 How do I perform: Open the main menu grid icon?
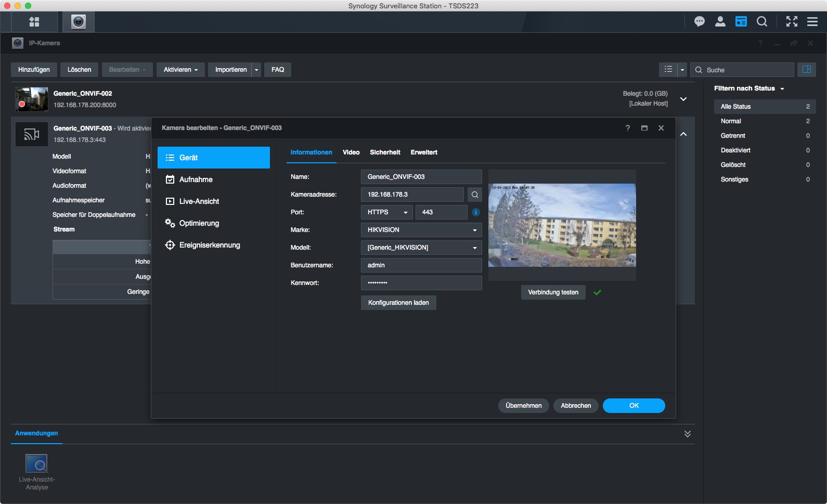coord(34,22)
